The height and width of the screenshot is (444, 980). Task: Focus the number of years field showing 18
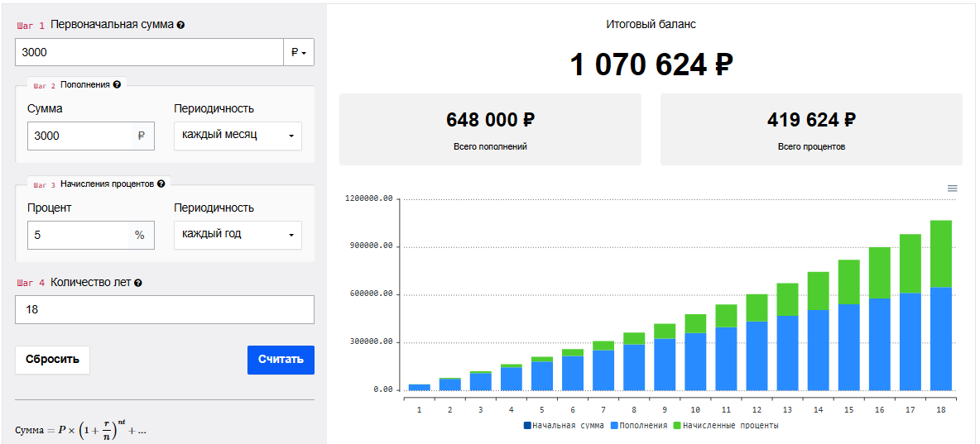165,309
